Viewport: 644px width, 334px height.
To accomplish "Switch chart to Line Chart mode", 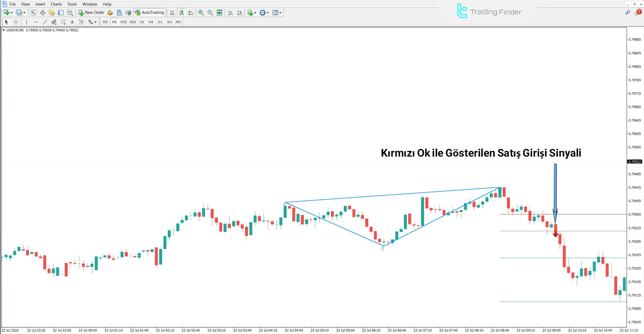I will (191, 12).
